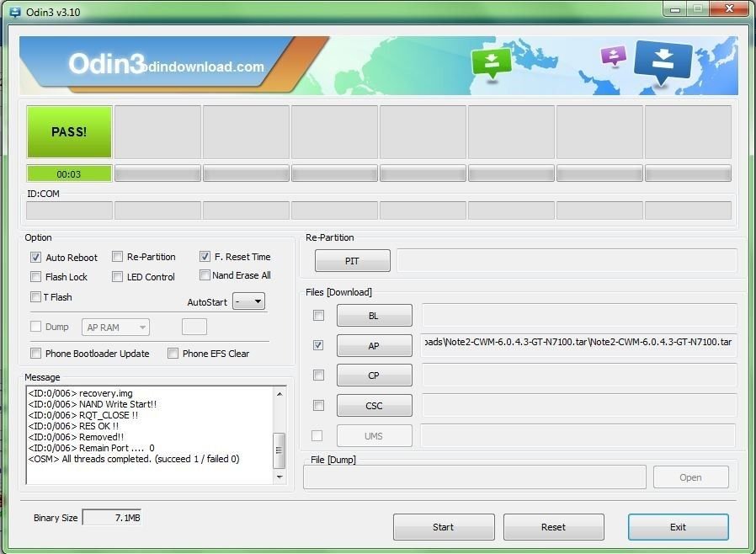The height and width of the screenshot is (554, 756).
Task: Click message log scrollbar up arrow
Action: coord(280,394)
